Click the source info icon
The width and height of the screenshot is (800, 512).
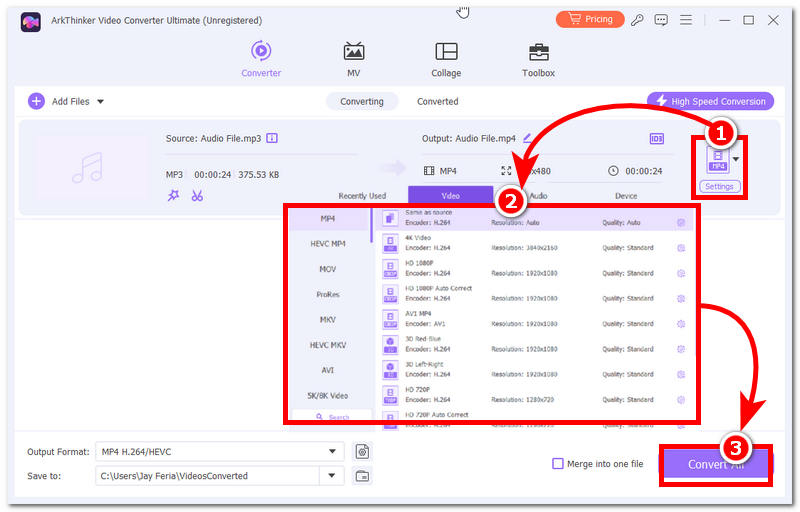point(272,138)
